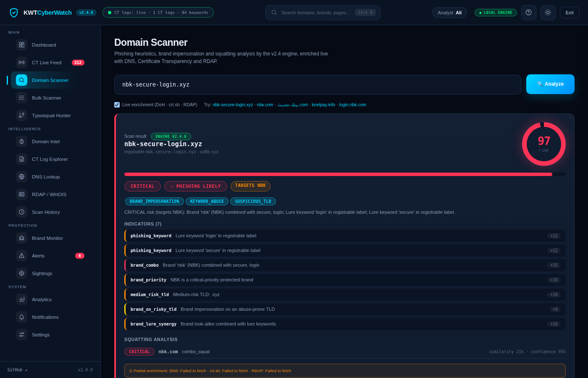Click the Partial enrichment warning banner

tap(345, 371)
